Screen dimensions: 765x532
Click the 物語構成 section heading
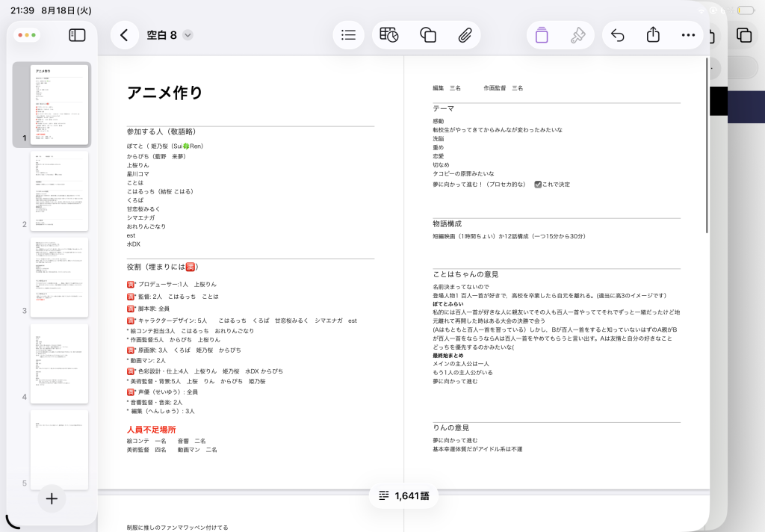(x=447, y=223)
